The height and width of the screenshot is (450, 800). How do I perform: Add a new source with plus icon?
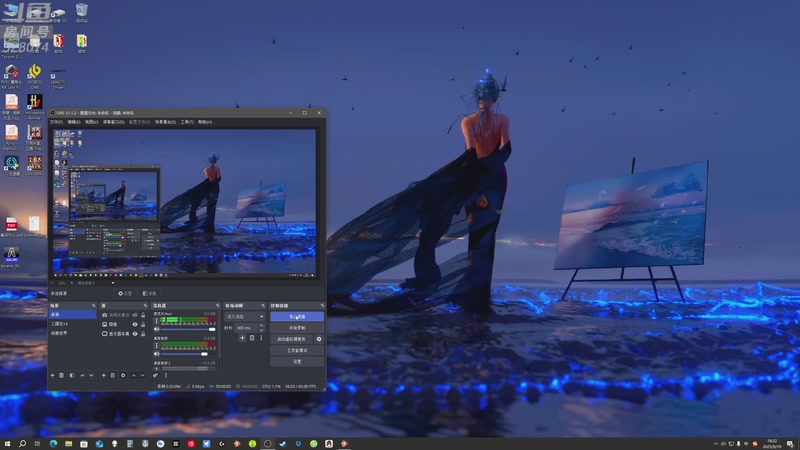104,376
